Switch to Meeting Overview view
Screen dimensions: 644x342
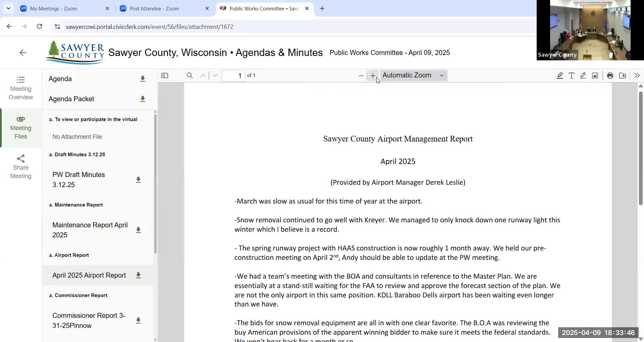[20, 88]
